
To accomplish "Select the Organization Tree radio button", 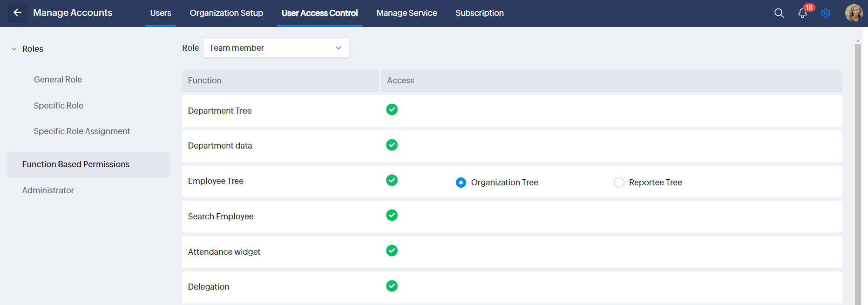I will [461, 183].
